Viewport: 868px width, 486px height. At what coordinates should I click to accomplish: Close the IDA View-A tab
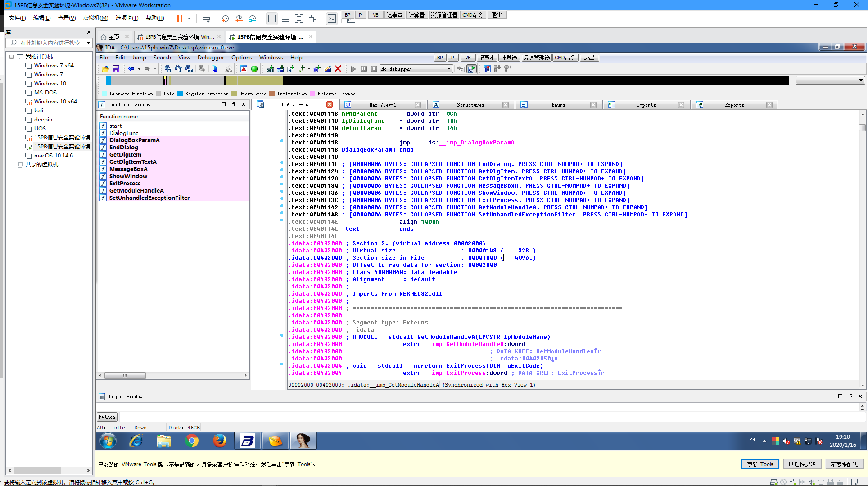(330, 104)
